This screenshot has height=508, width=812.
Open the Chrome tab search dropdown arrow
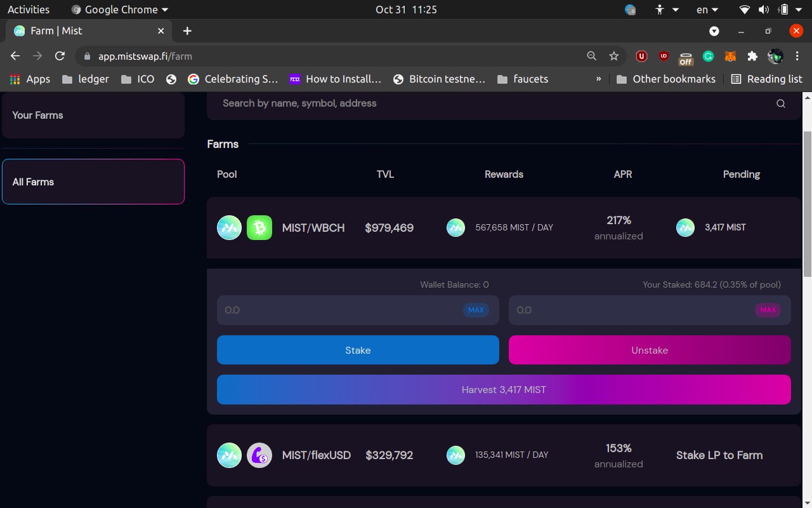(x=714, y=31)
